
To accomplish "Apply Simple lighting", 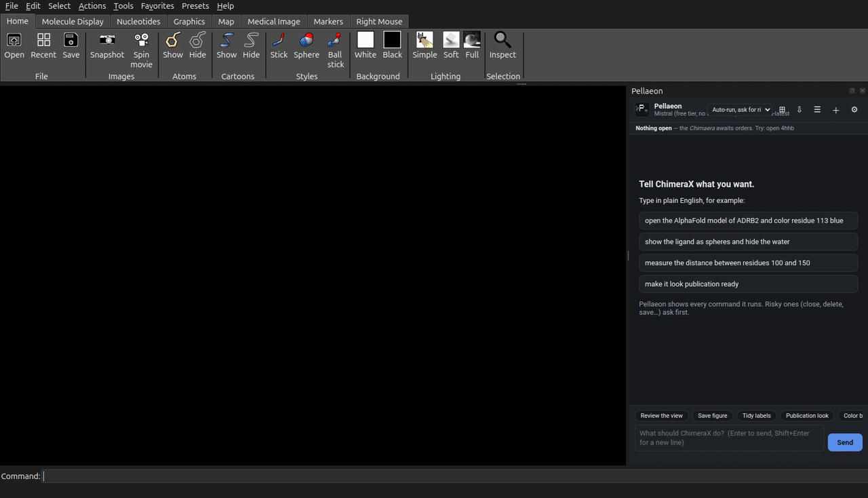I will coord(425,40).
